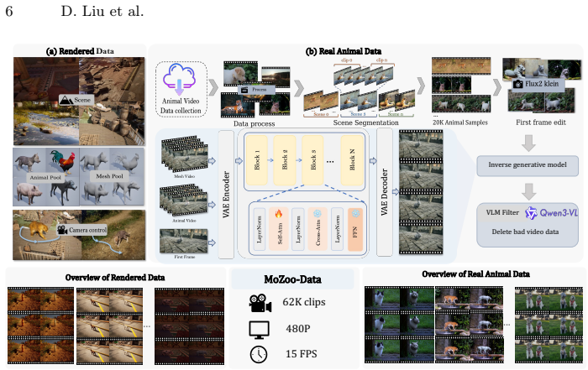
Task: Click the Qwen3-VL logo icon
Action: [x=531, y=213]
